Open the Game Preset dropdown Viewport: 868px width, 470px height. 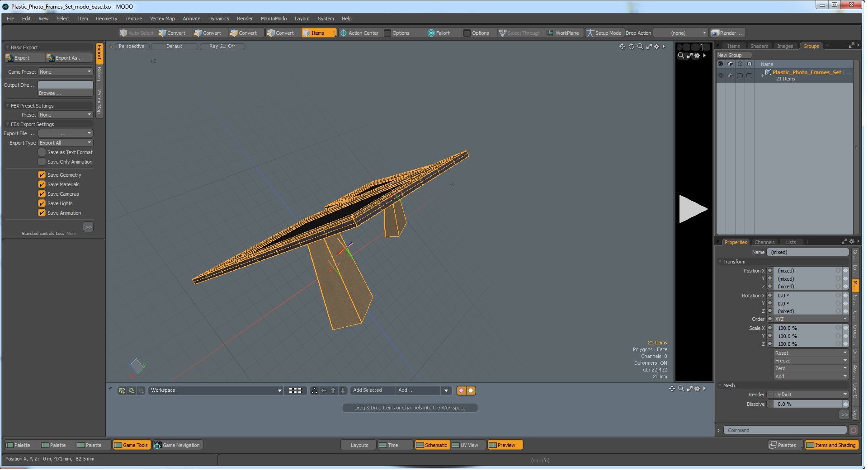click(x=66, y=72)
